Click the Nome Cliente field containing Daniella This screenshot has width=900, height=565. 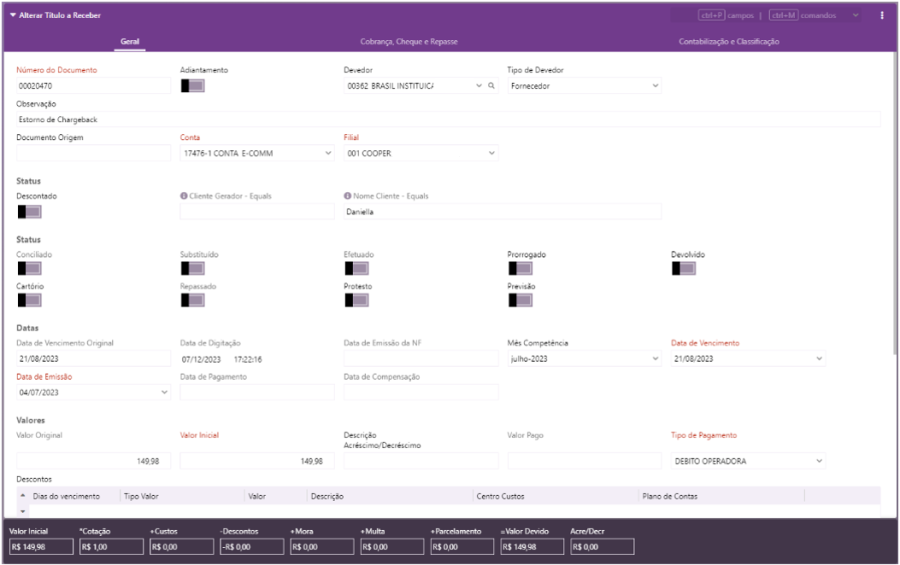pyautogui.click(x=502, y=212)
